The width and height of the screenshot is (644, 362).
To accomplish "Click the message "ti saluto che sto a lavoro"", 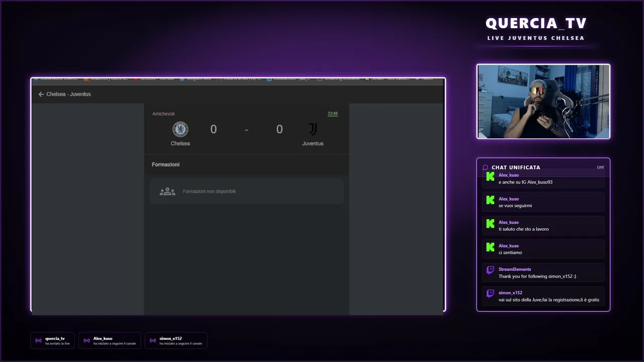I will click(524, 229).
